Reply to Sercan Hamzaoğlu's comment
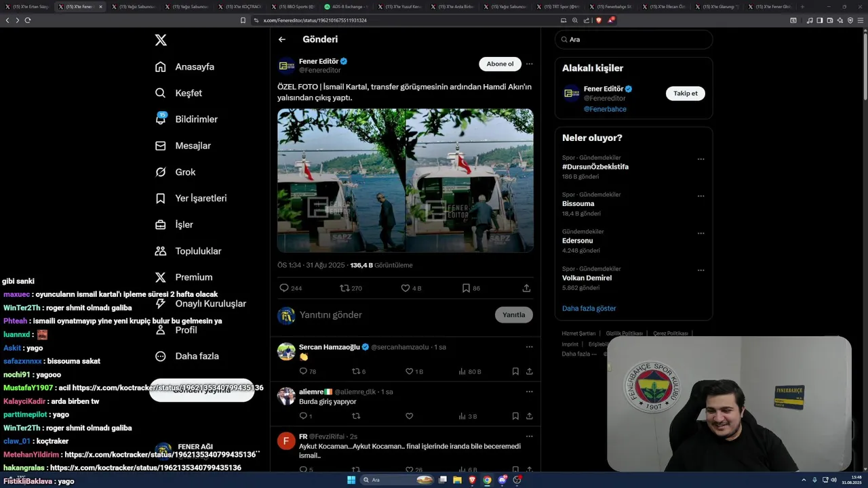The height and width of the screenshot is (488, 868). coord(303,371)
